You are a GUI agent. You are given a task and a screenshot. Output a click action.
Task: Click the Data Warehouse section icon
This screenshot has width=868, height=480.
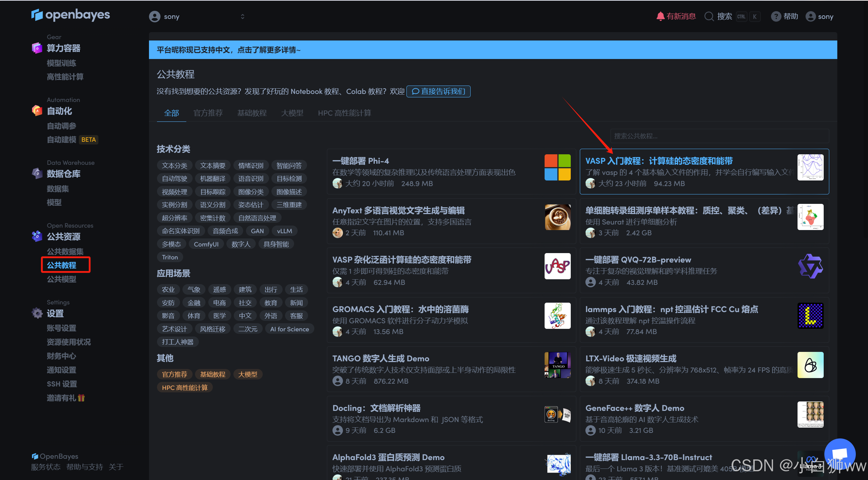pyautogui.click(x=37, y=173)
